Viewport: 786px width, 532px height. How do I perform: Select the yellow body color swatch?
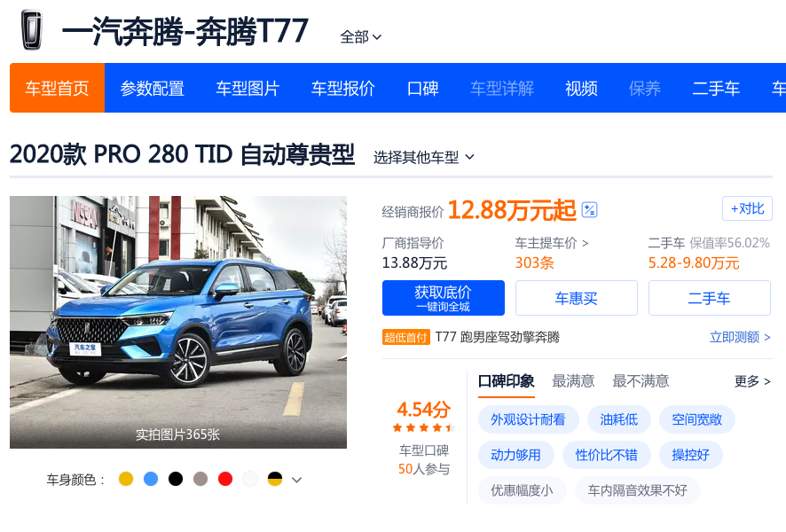(126, 479)
